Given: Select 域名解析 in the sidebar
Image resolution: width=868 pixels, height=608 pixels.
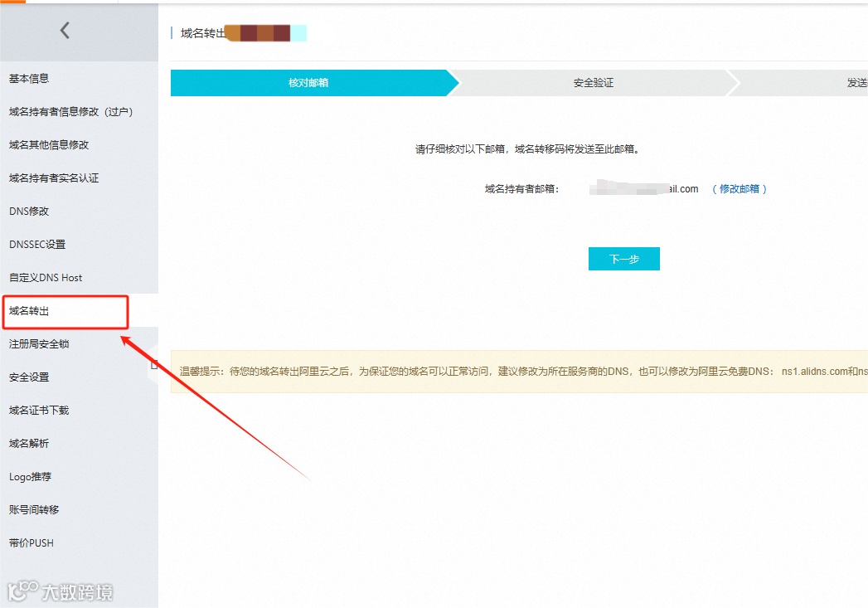Looking at the screenshot, I should point(28,443).
